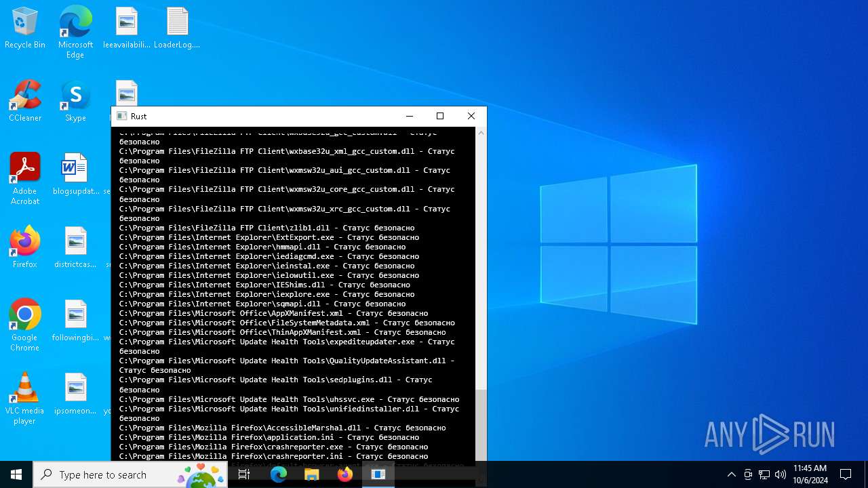Click the ExtExport.exe output line
Screen dimensions: 868x488
[269, 237]
